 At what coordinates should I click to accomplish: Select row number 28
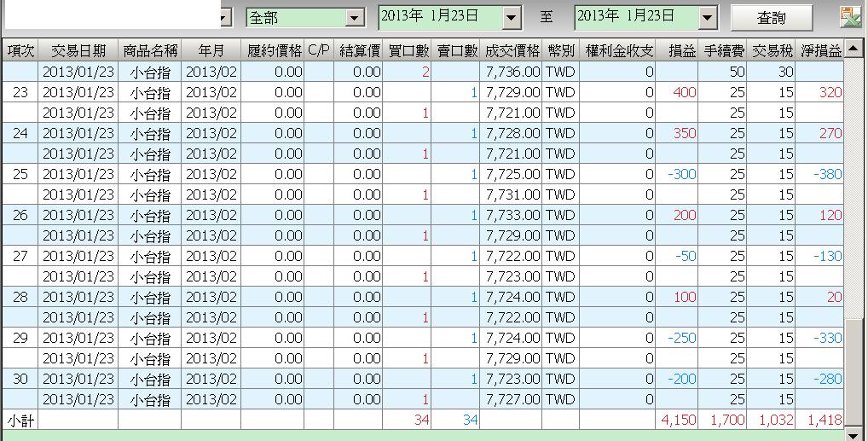(x=20, y=297)
